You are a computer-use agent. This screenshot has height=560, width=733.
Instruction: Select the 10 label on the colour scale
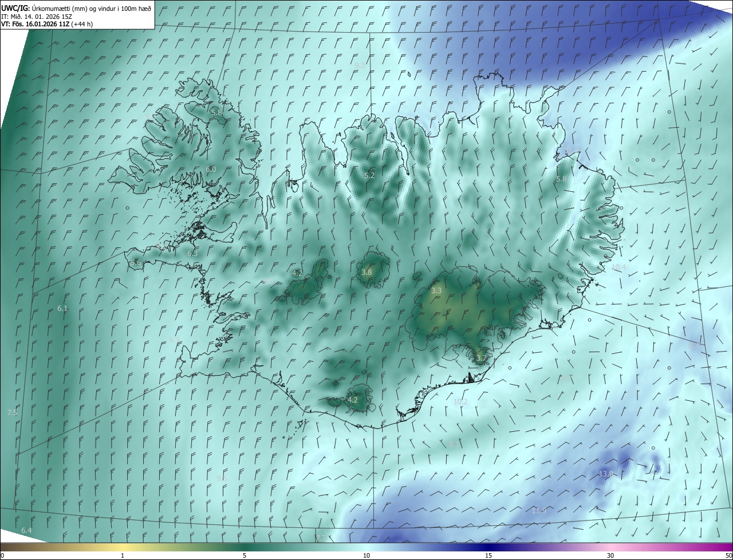click(x=366, y=555)
